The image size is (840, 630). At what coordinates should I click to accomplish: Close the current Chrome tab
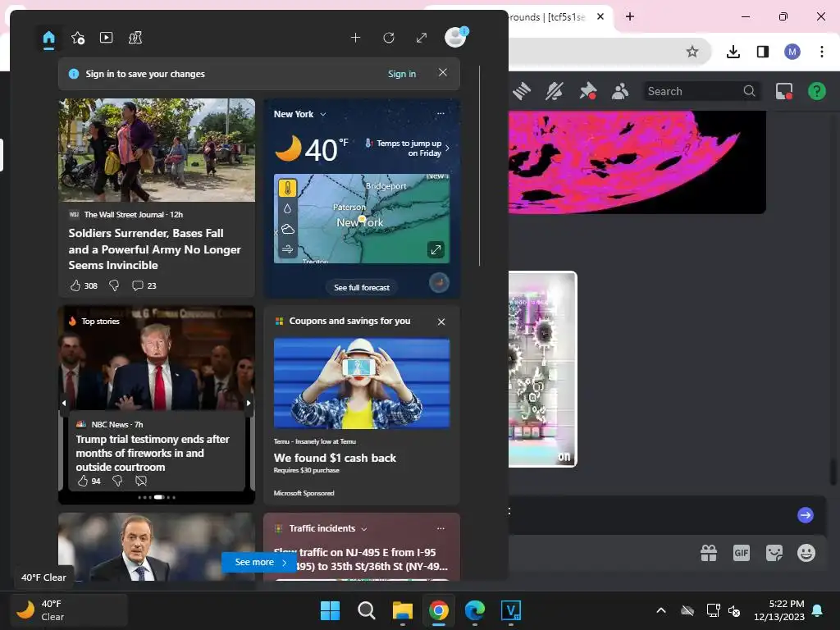600,16
